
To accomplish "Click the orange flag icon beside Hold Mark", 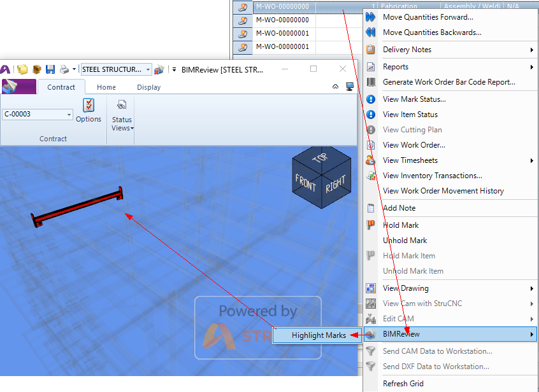I will pyautogui.click(x=371, y=225).
